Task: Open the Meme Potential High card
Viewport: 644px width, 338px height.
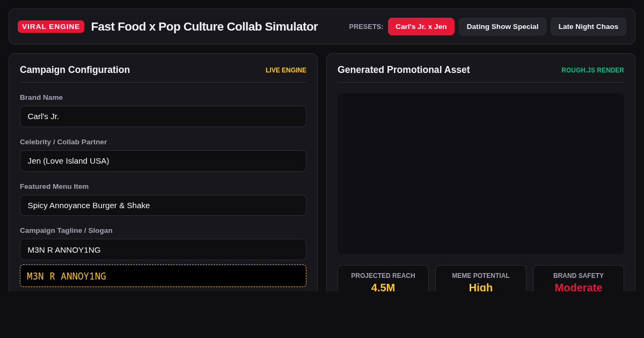Action: (x=481, y=278)
